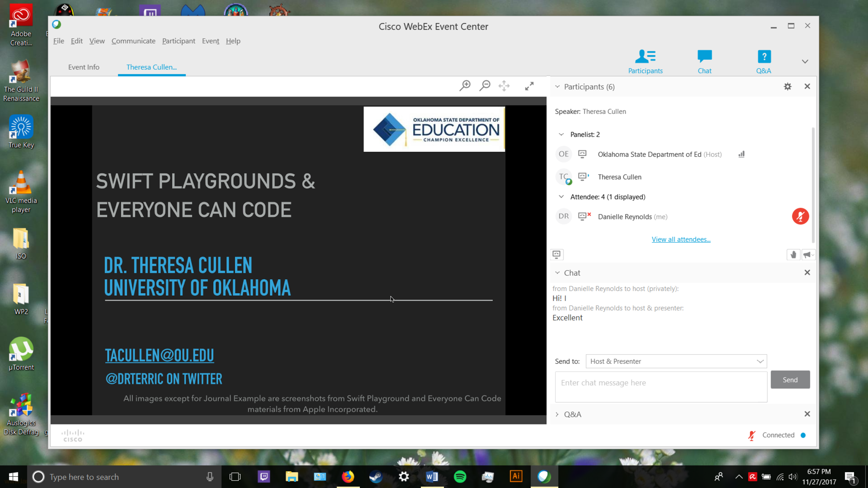The image size is (868, 488).
Task: Open Spotify from the taskbar
Action: click(x=460, y=477)
